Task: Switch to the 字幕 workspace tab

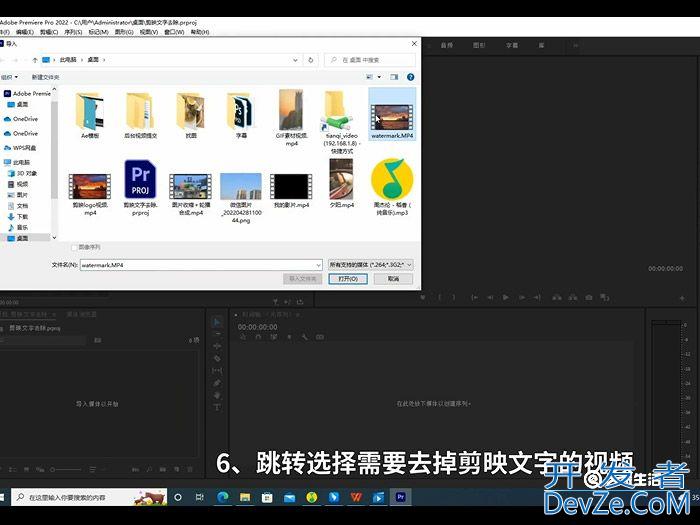Action: (x=512, y=46)
